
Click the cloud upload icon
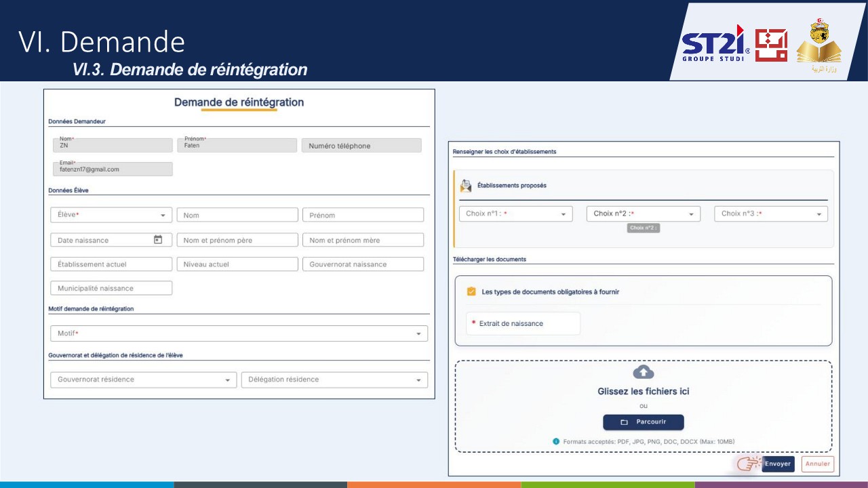643,372
